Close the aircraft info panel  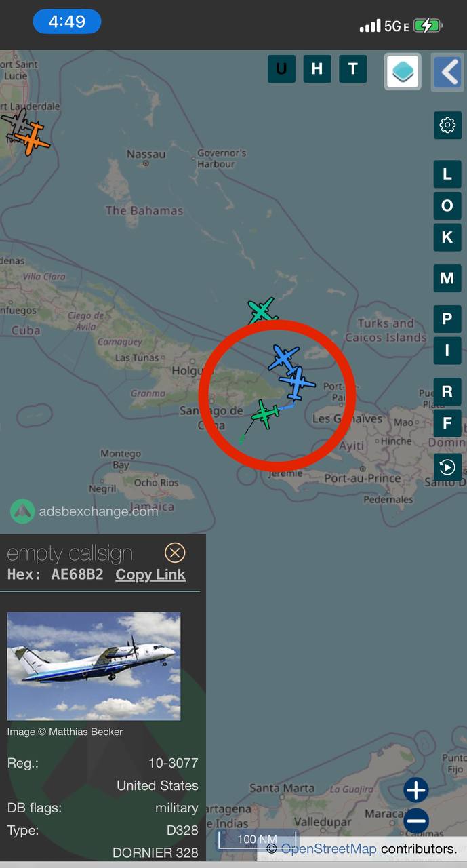(x=175, y=553)
